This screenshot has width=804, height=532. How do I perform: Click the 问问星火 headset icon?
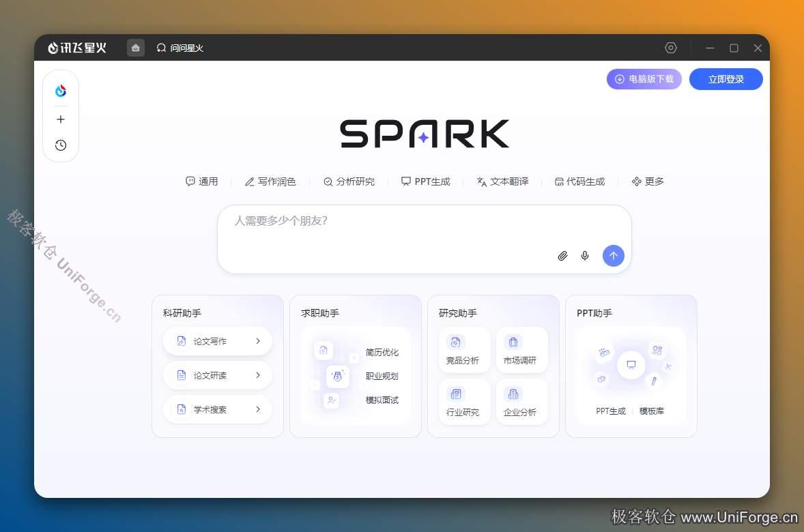point(161,48)
